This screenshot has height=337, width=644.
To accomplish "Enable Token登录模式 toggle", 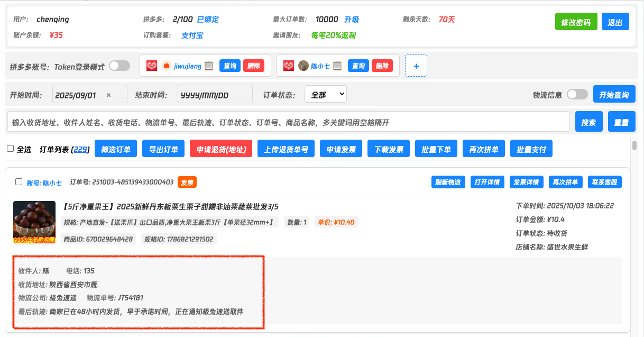I will click(119, 66).
